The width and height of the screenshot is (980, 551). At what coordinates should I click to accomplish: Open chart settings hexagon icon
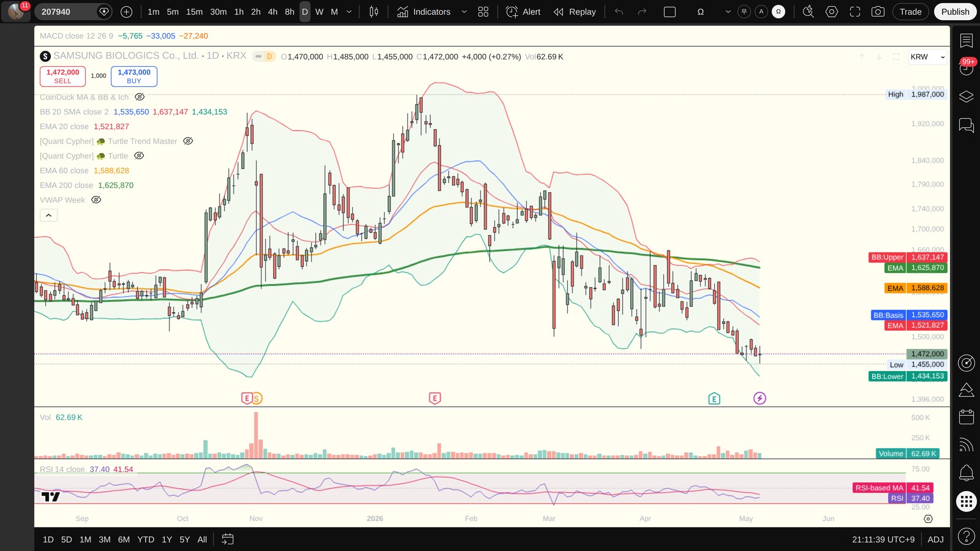coord(831,12)
